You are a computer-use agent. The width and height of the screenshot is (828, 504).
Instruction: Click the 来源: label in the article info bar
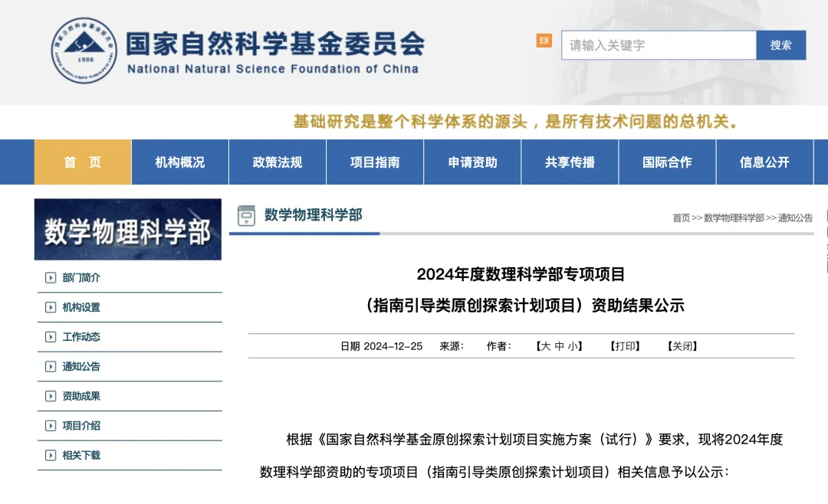pyautogui.click(x=452, y=346)
